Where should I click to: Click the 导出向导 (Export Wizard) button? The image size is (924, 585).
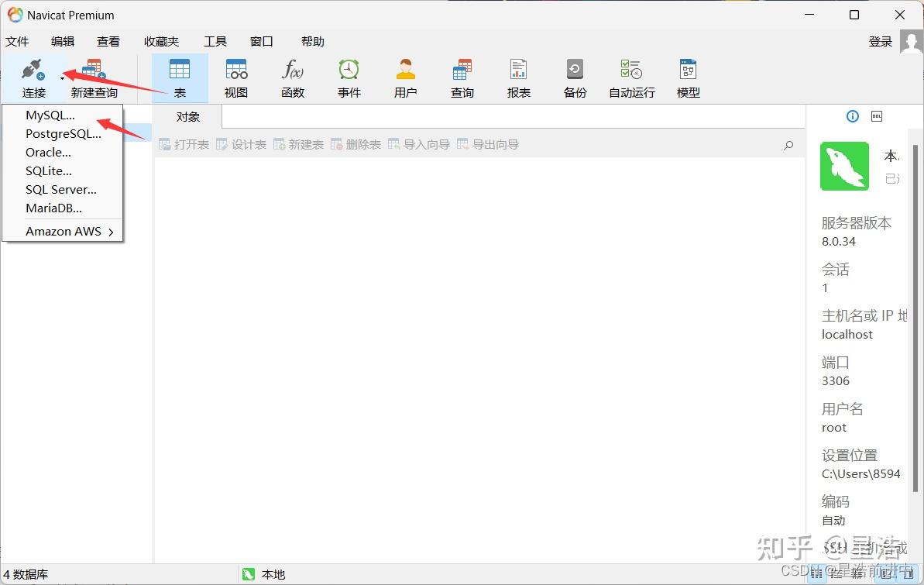click(x=487, y=144)
